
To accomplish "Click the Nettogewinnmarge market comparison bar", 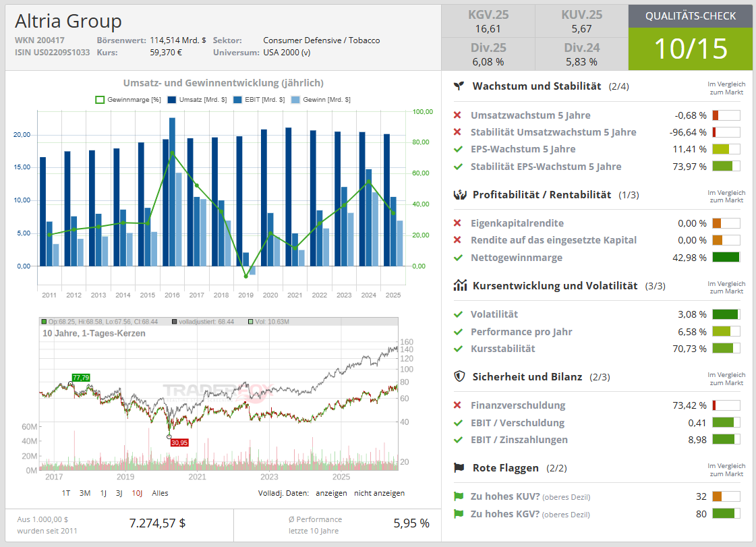I will (726, 257).
